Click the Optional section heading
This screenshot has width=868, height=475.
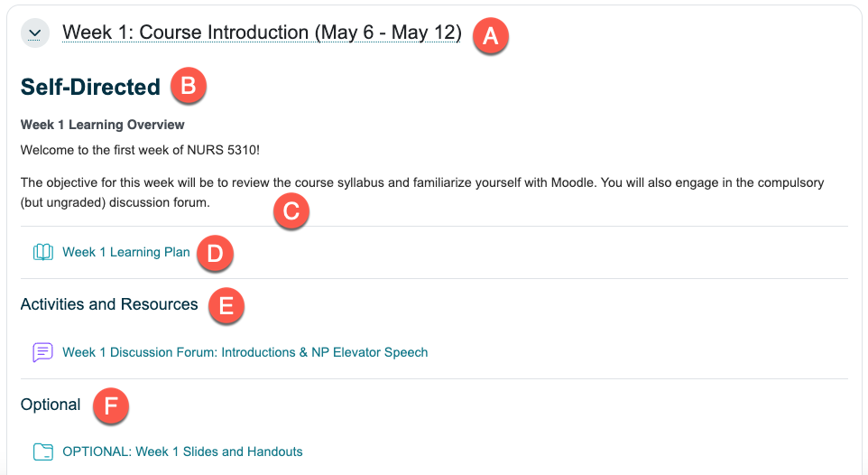[51, 405]
